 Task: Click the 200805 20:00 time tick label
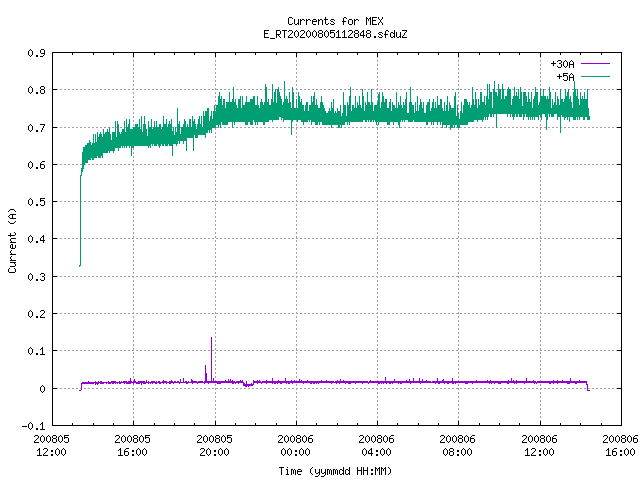pos(214,445)
